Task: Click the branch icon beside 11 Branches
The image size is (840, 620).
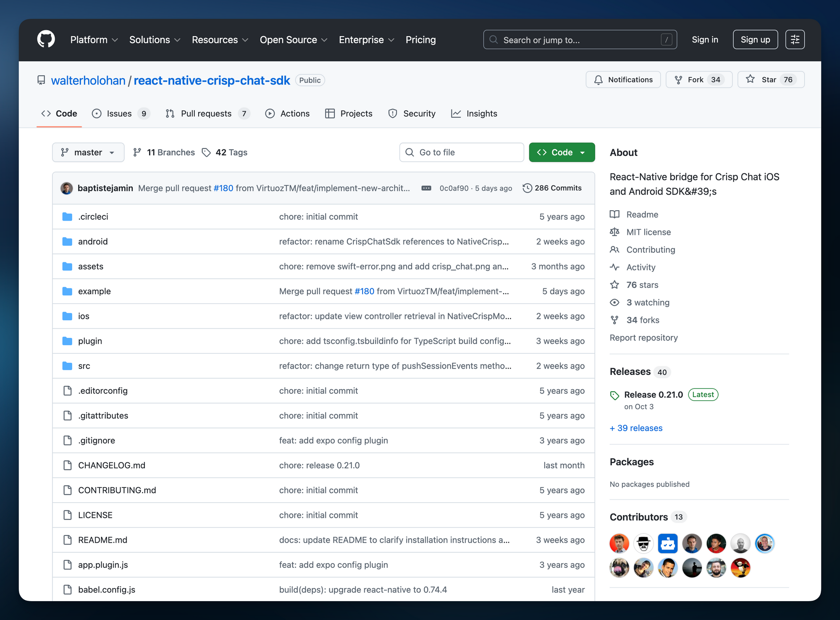Action: click(138, 152)
